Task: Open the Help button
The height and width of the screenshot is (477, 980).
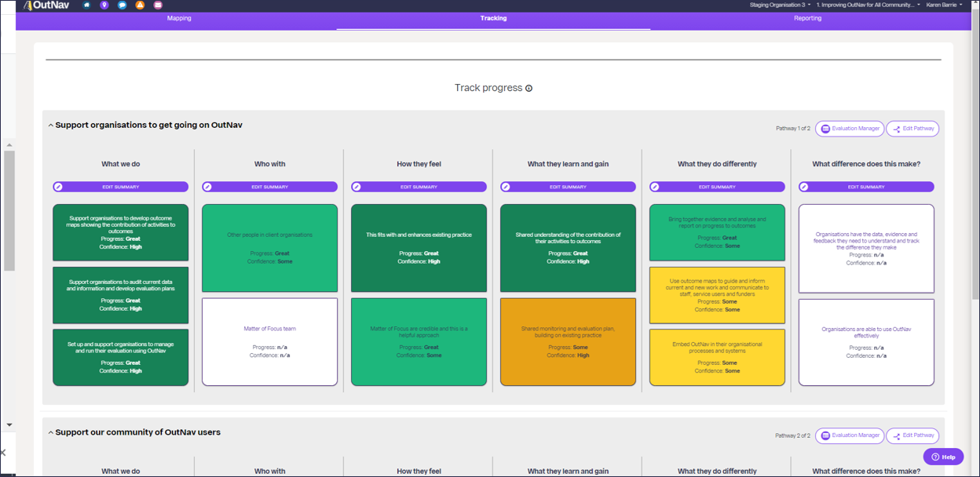Action: pyautogui.click(x=943, y=457)
